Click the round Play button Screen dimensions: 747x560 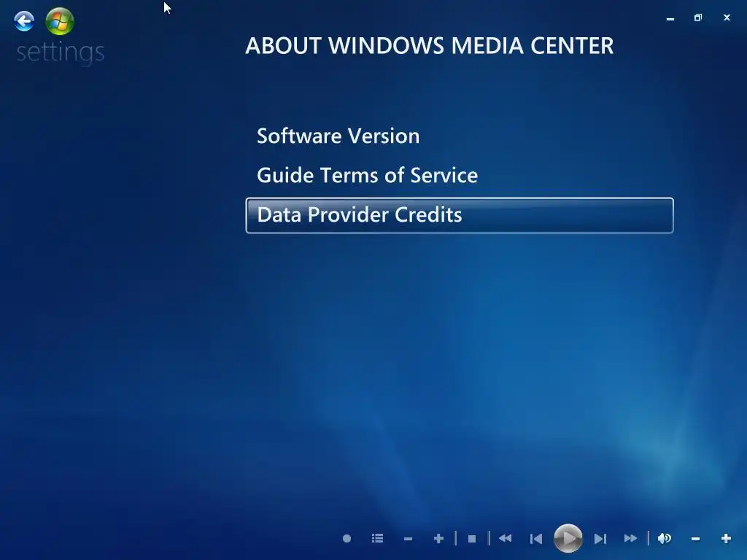568,539
